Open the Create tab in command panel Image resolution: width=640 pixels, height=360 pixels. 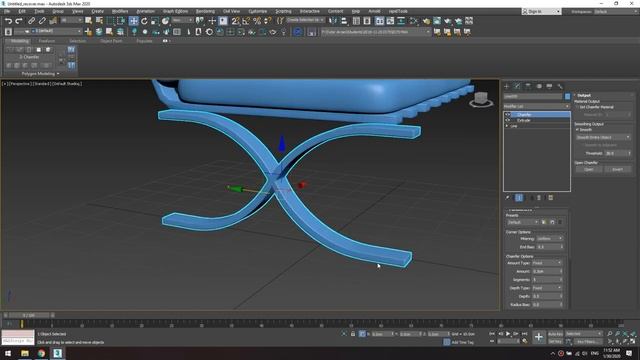507,86
